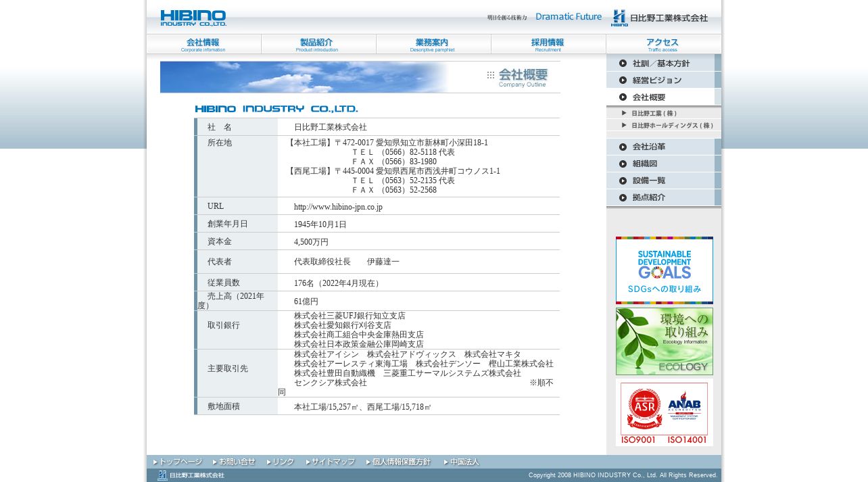
Task: Click the 資本金 value 4,500万円
Action: (311, 242)
